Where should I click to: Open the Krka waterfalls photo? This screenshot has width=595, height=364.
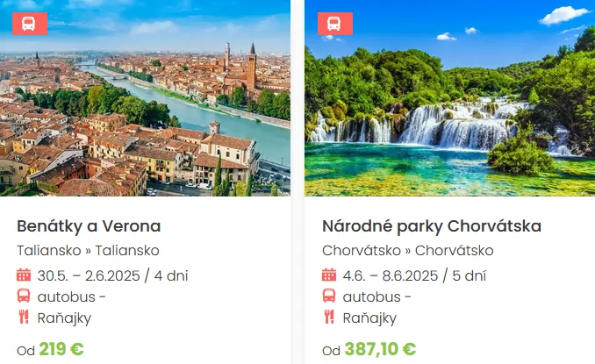[x=449, y=98]
